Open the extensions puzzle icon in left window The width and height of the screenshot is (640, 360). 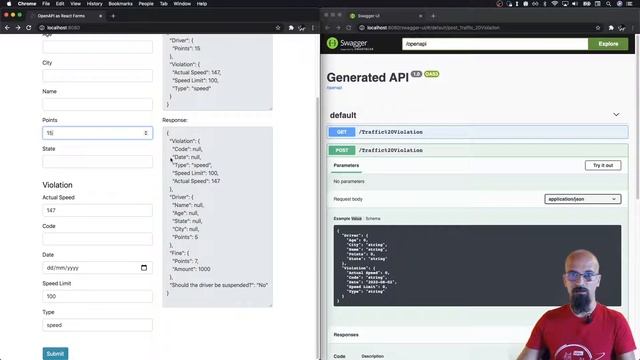pyautogui.click(x=291, y=28)
